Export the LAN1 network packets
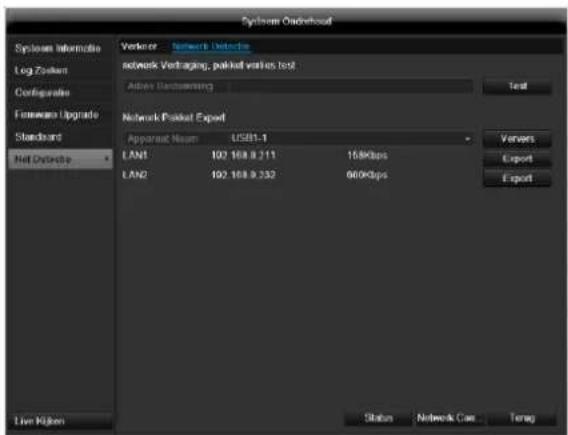Viewport: 568px width, 435px height. tap(517, 159)
